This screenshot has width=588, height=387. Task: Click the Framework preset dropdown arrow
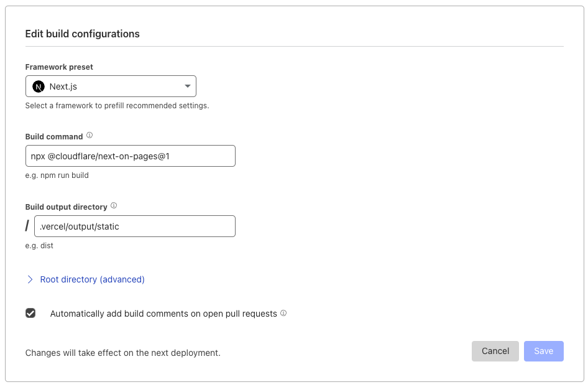tap(188, 86)
